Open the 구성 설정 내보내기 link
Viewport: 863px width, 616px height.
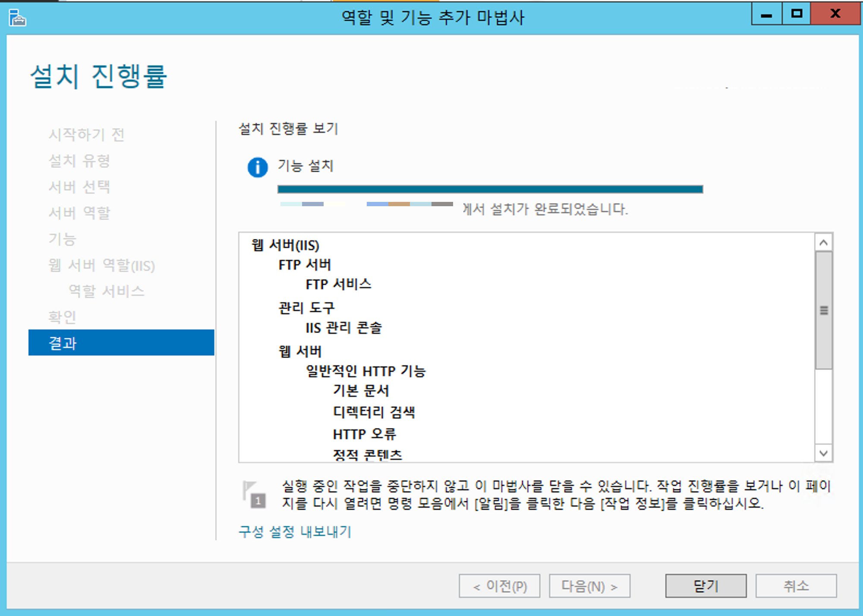[x=295, y=531]
